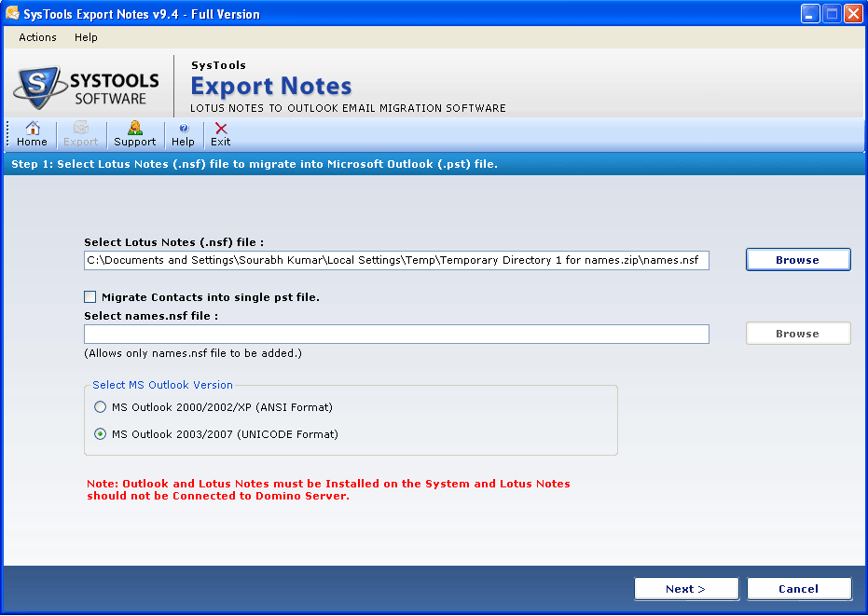Click the greyed-out Export toolbar icon
The image size is (868, 616).
[81, 134]
